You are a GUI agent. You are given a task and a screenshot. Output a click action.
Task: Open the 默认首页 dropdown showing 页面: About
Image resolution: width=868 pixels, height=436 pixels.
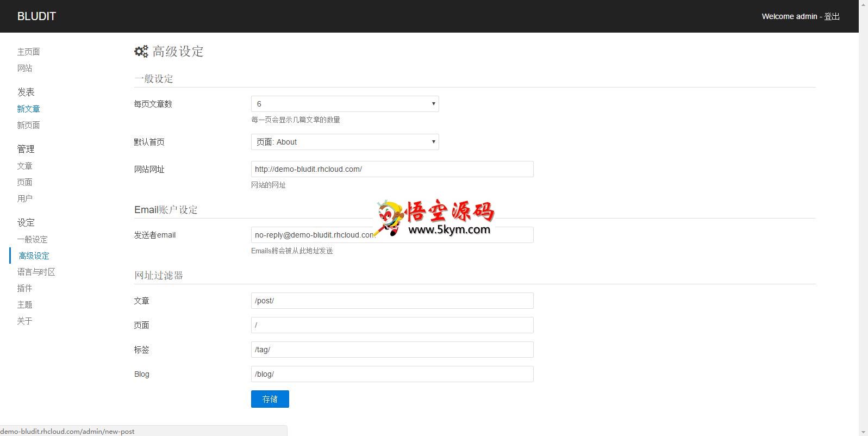pyautogui.click(x=345, y=142)
